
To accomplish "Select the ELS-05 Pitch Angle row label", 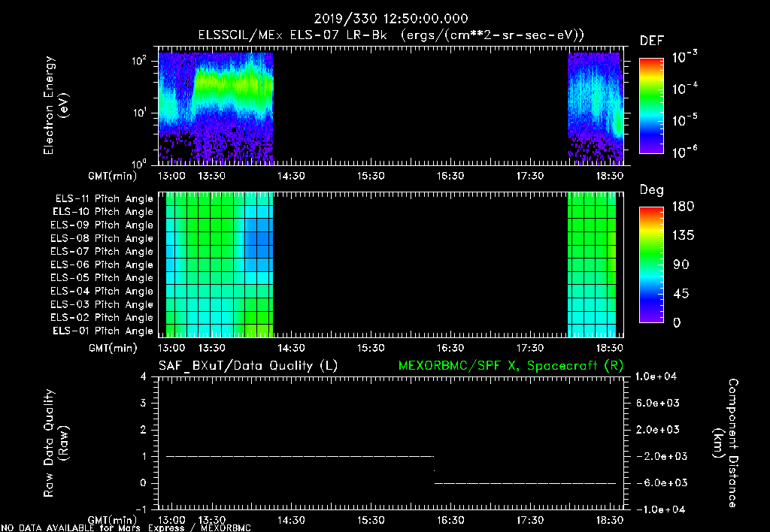I will pyautogui.click(x=102, y=278).
